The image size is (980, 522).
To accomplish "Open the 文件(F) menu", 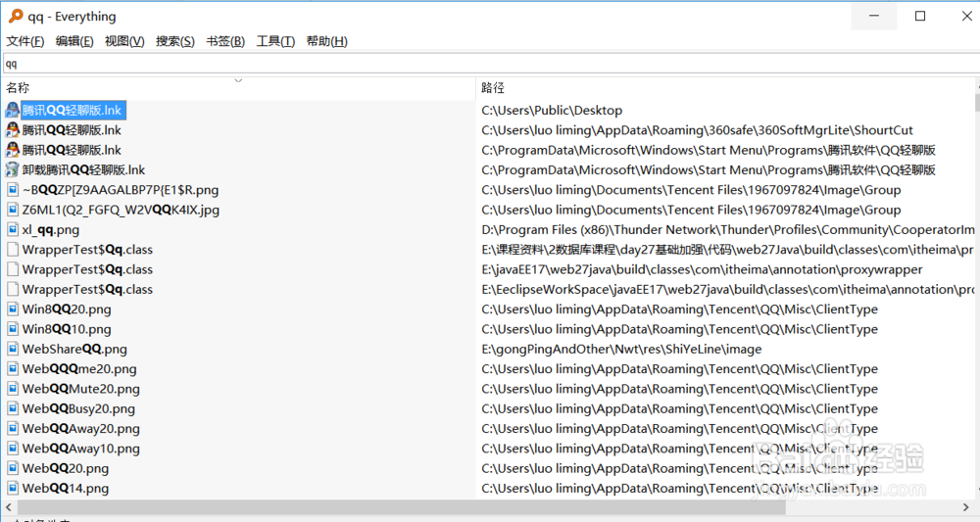I will pyautogui.click(x=25, y=41).
